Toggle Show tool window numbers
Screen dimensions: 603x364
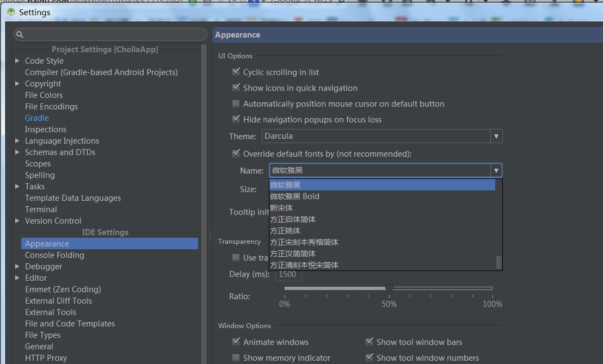pyautogui.click(x=370, y=357)
